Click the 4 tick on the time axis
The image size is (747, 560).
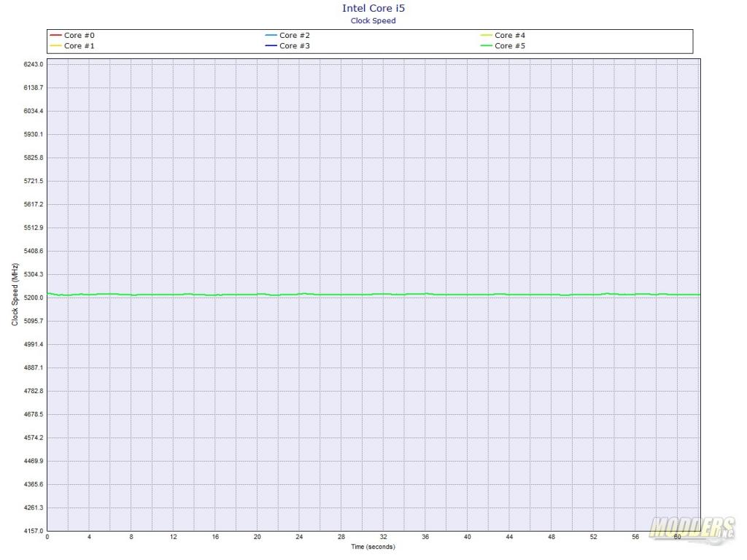[x=89, y=537]
